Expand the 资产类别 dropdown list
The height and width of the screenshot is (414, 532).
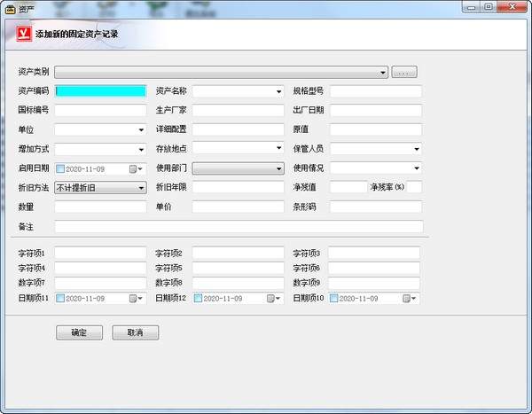[384, 72]
